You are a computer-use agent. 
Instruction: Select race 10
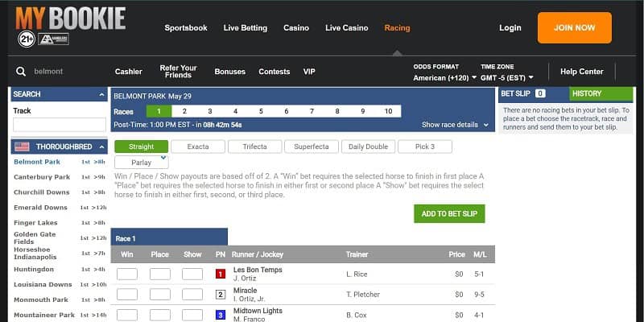[x=388, y=111]
